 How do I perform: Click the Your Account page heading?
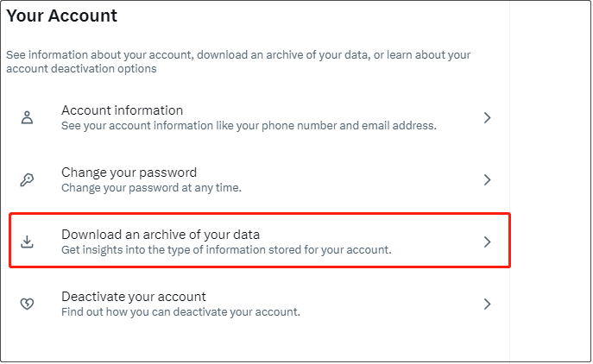tap(62, 16)
